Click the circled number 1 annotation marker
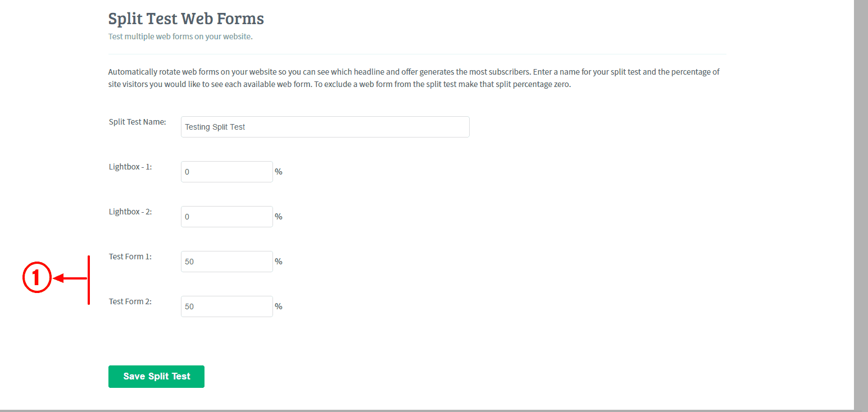The width and height of the screenshot is (868, 412). click(37, 278)
